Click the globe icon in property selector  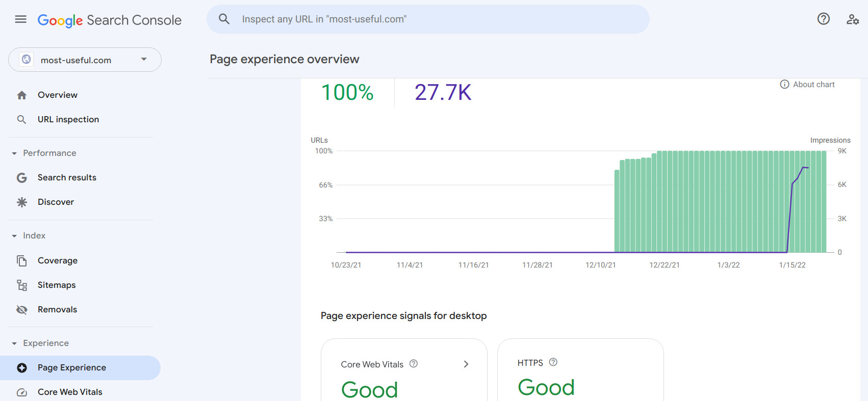point(27,60)
